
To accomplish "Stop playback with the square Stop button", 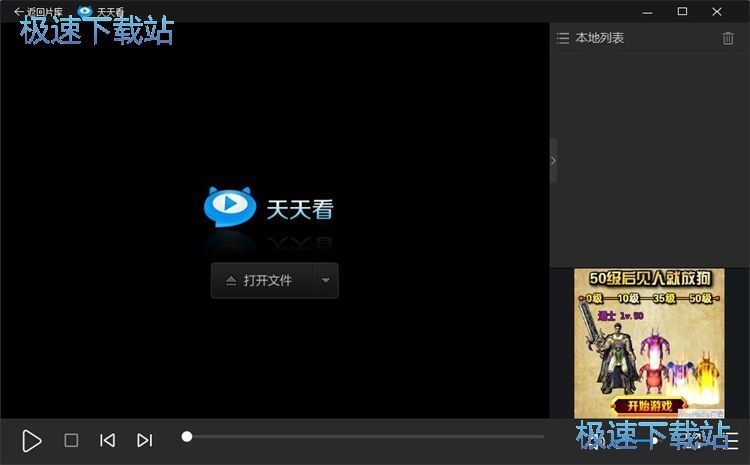I will click(71, 440).
